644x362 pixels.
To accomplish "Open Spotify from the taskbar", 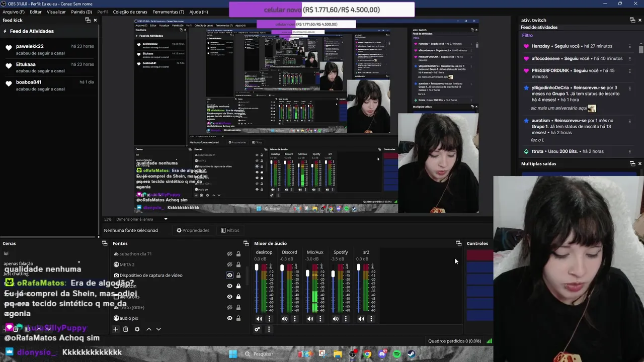I will point(397,354).
